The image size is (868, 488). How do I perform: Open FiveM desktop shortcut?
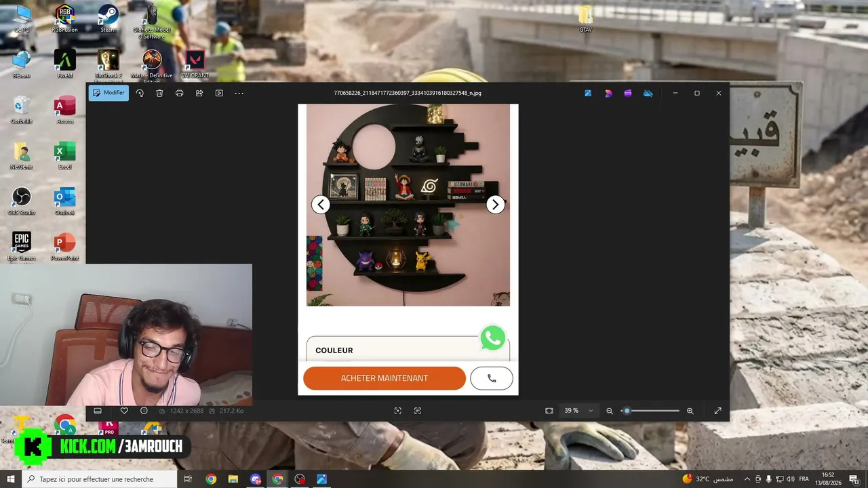click(x=65, y=64)
